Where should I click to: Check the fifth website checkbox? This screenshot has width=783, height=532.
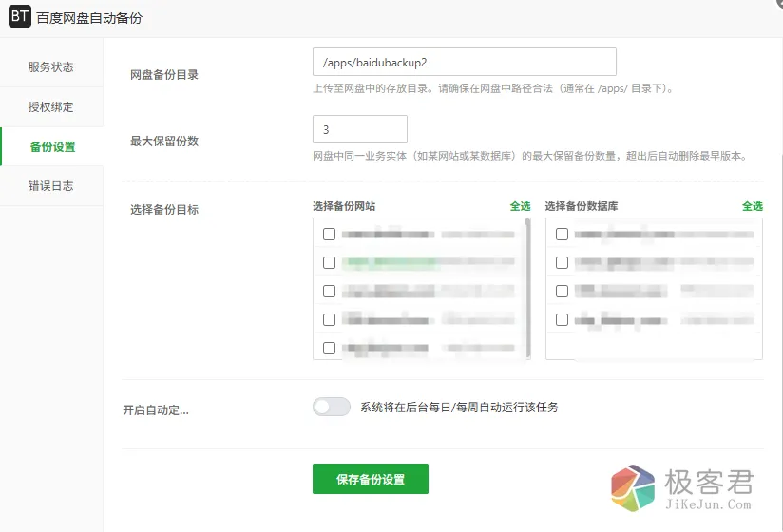(329, 348)
